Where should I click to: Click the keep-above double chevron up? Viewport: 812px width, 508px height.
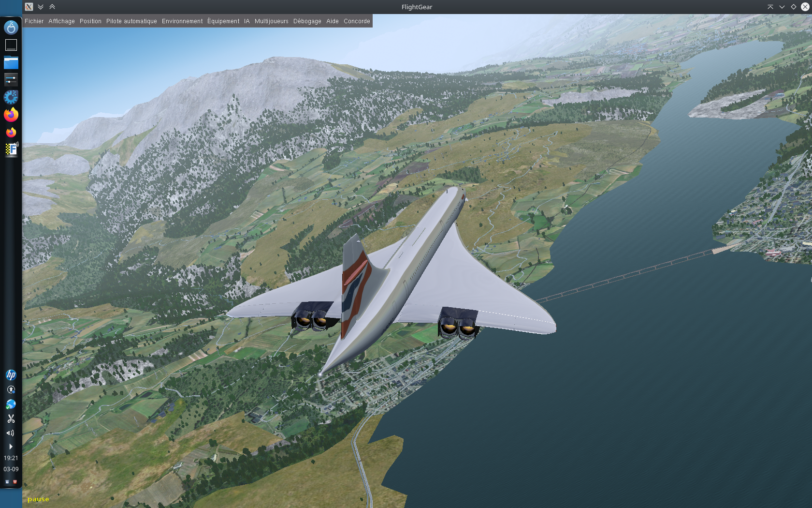pyautogui.click(x=52, y=7)
